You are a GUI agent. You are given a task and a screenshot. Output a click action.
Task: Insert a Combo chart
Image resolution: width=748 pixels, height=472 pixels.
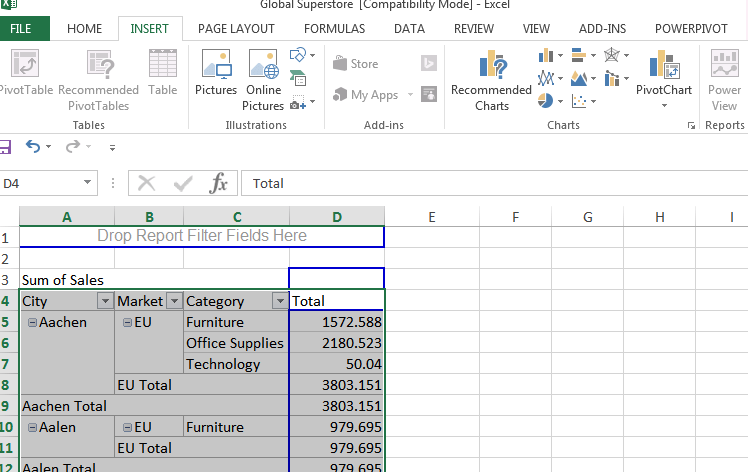612,78
